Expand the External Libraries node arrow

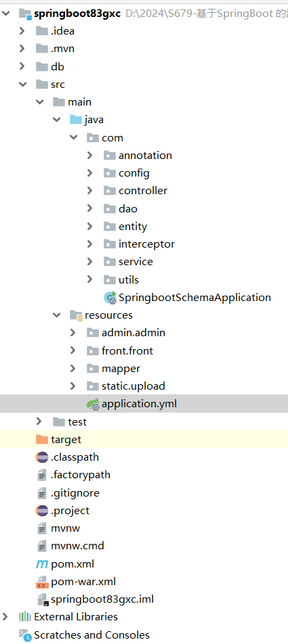5,617
